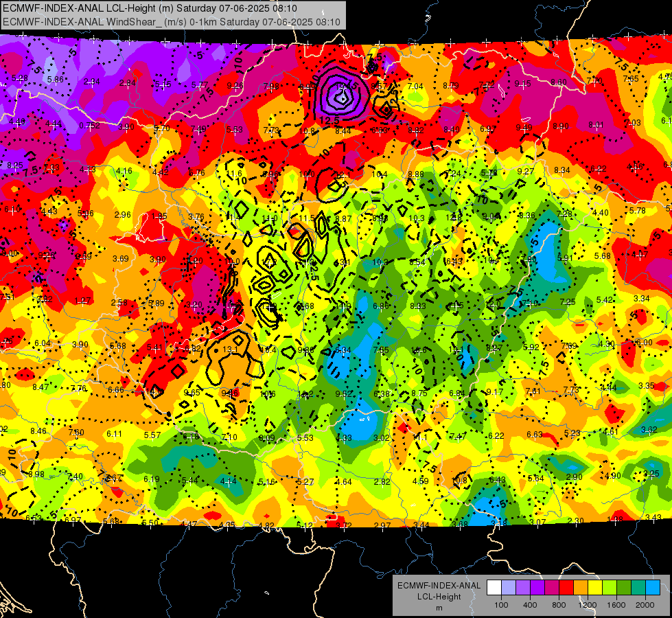Click the grid value '3.69'
The image size is (672, 618).
tap(121, 259)
